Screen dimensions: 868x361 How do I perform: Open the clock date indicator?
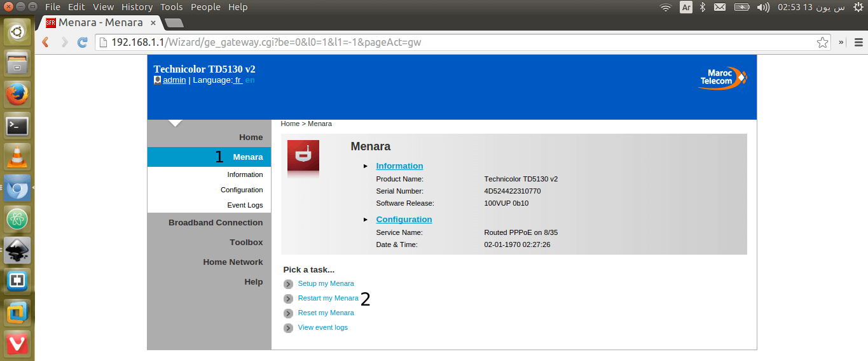coord(811,7)
